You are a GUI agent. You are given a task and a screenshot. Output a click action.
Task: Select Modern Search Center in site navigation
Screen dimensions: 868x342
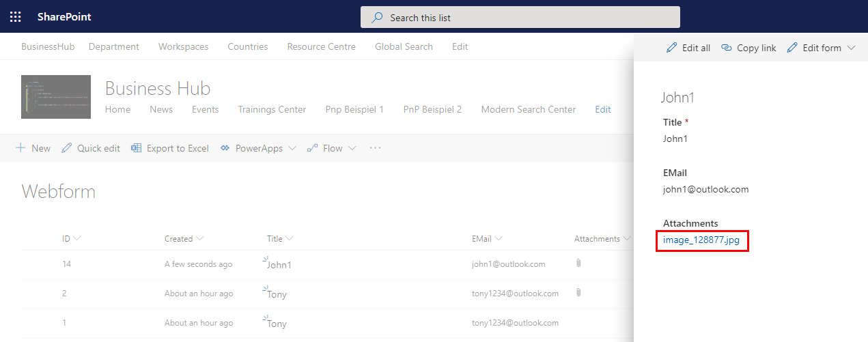pos(528,109)
